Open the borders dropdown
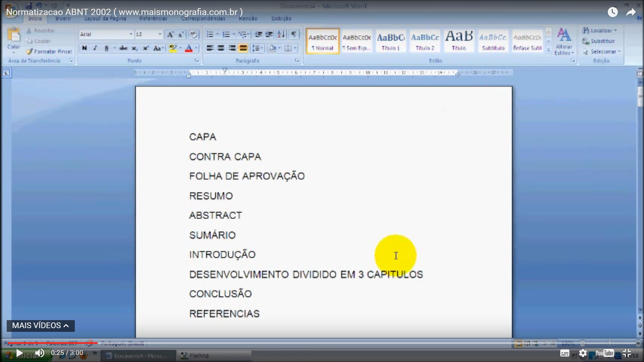Screen dimensions: 644x362 [295, 48]
